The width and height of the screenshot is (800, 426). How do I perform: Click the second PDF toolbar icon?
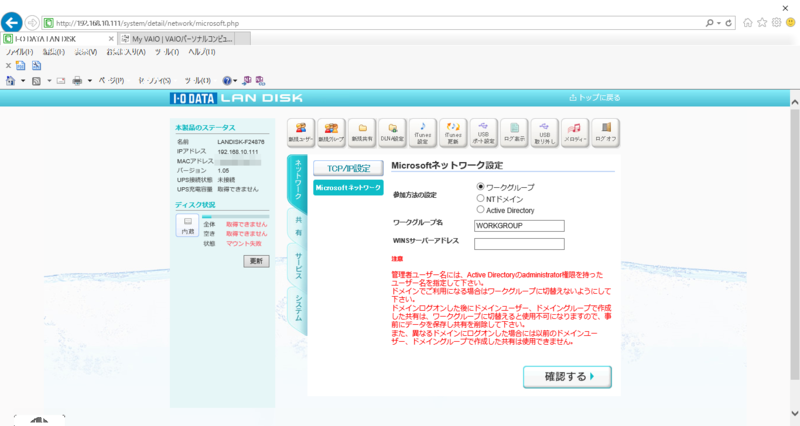36,65
